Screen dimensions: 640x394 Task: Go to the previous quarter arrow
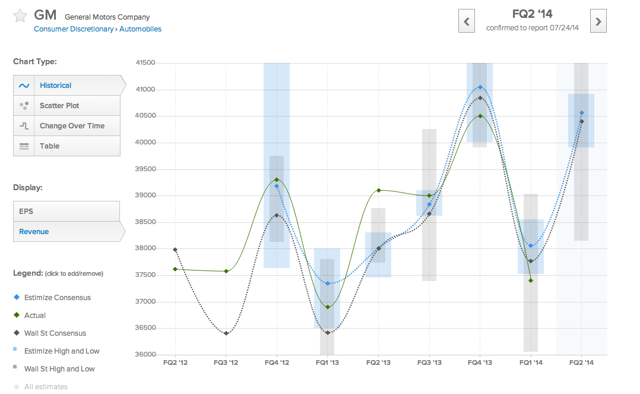[466, 21]
